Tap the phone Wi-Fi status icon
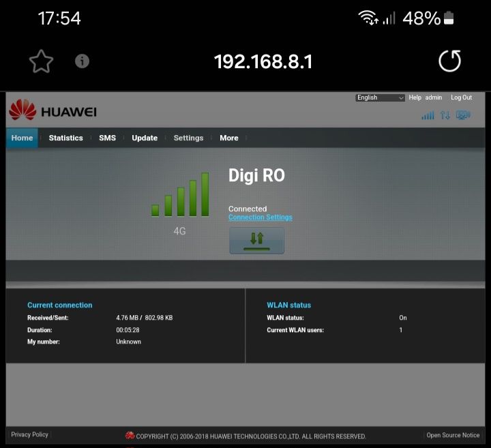This screenshot has height=448, width=491. click(368, 18)
